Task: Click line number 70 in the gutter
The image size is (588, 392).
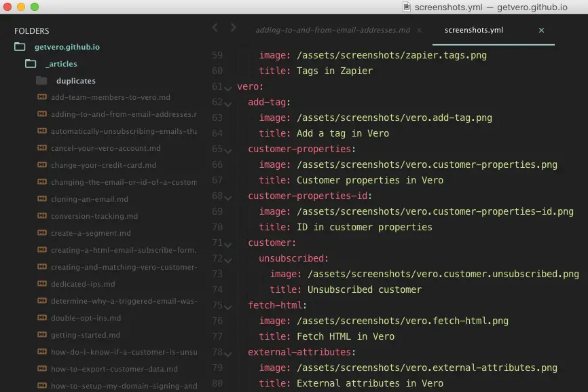Action: point(217,227)
